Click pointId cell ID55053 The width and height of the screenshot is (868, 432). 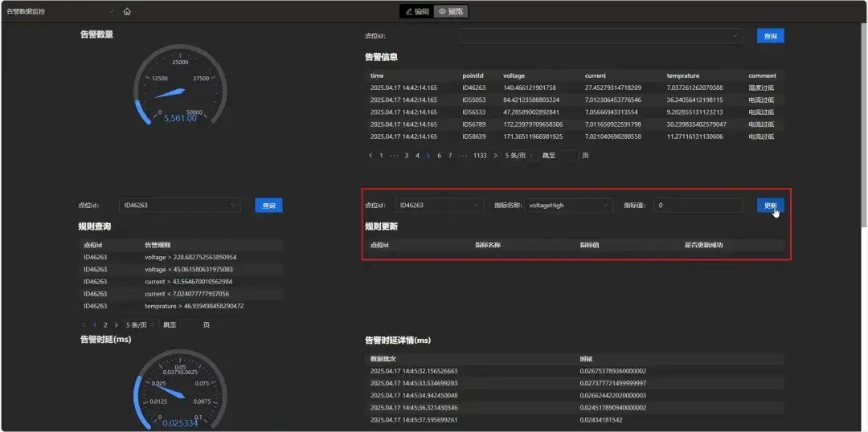(474, 100)
